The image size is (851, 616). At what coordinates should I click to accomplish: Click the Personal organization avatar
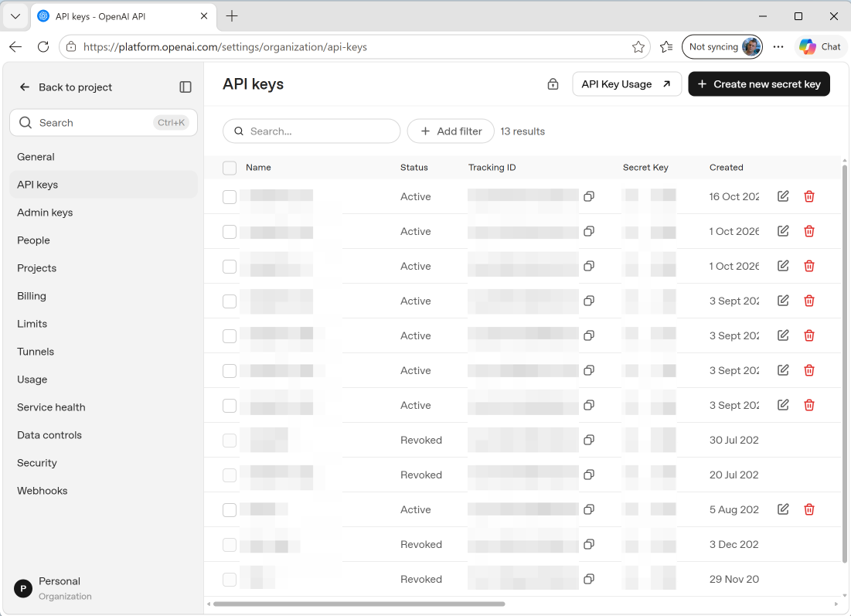(22, 588)
